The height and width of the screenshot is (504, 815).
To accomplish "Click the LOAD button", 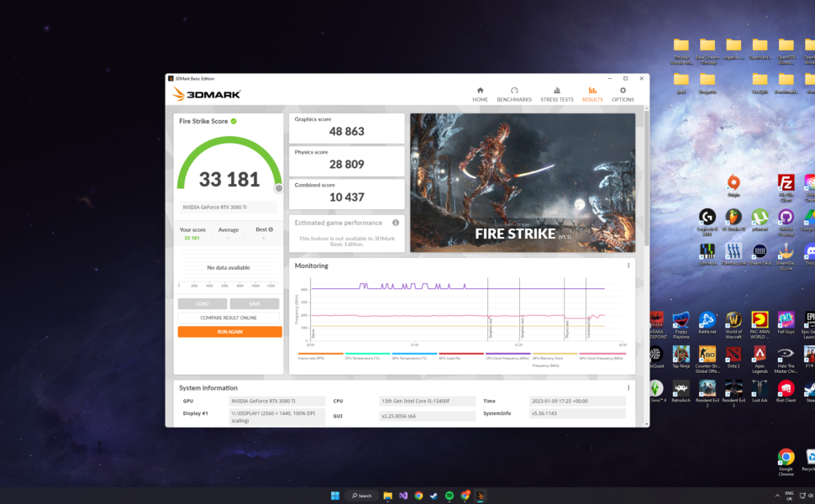I will click(x=202, y=303).
